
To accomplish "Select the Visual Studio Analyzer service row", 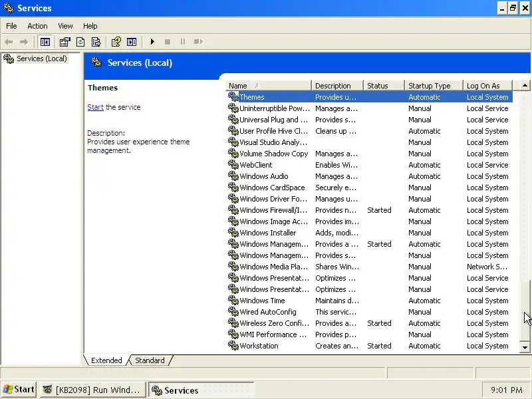I will (370, 142).
